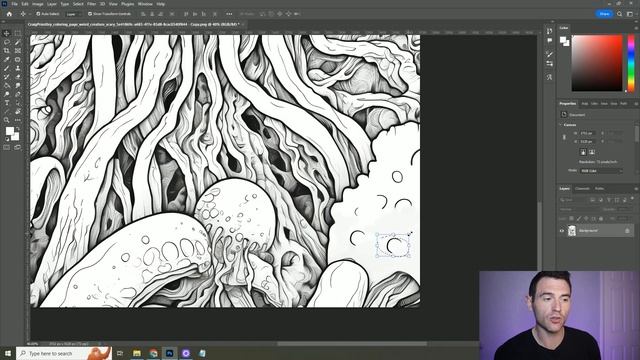This screenshot has height=360, width=640.
Task: Open the search icon next to Share
Action: [619, 14]
